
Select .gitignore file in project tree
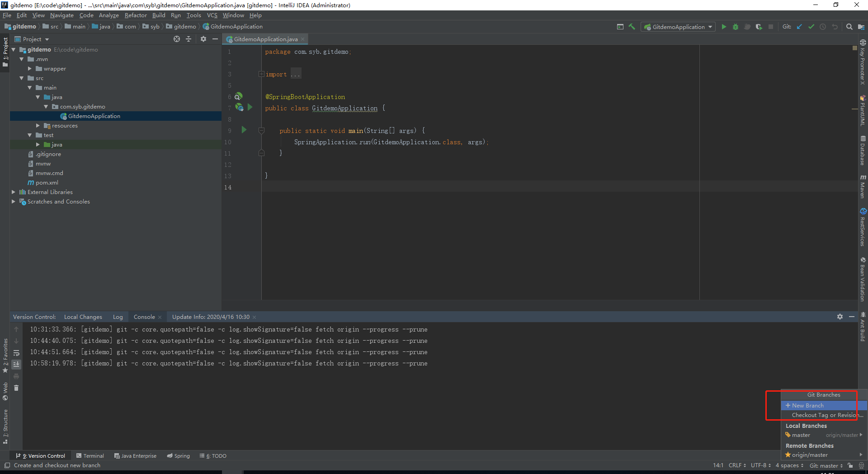[x=48, y=154]
